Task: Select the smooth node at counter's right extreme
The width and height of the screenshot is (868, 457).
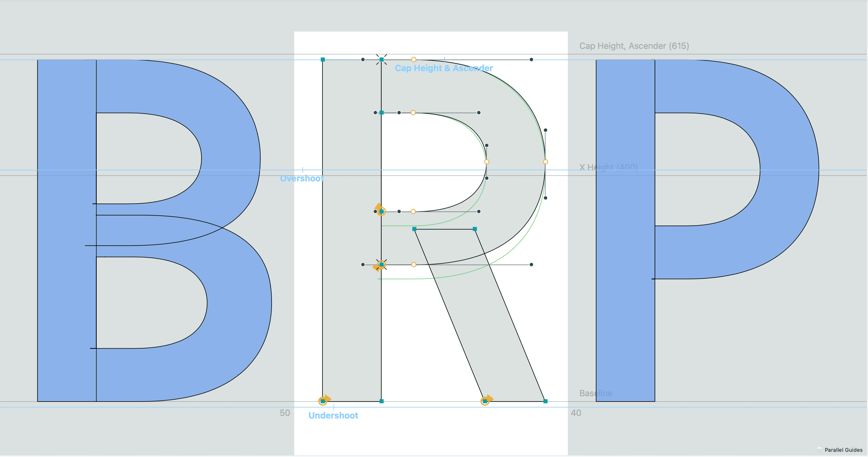Action: tap(487, 162)
